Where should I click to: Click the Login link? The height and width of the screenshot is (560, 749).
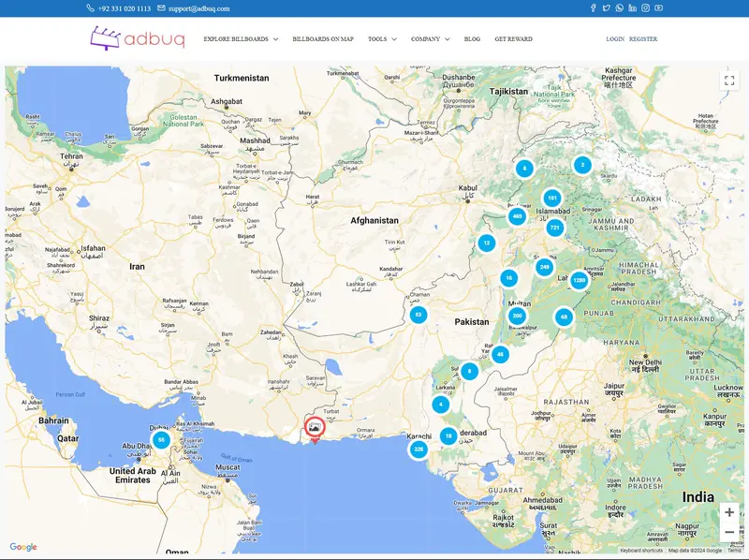click(x=615, y=39)
